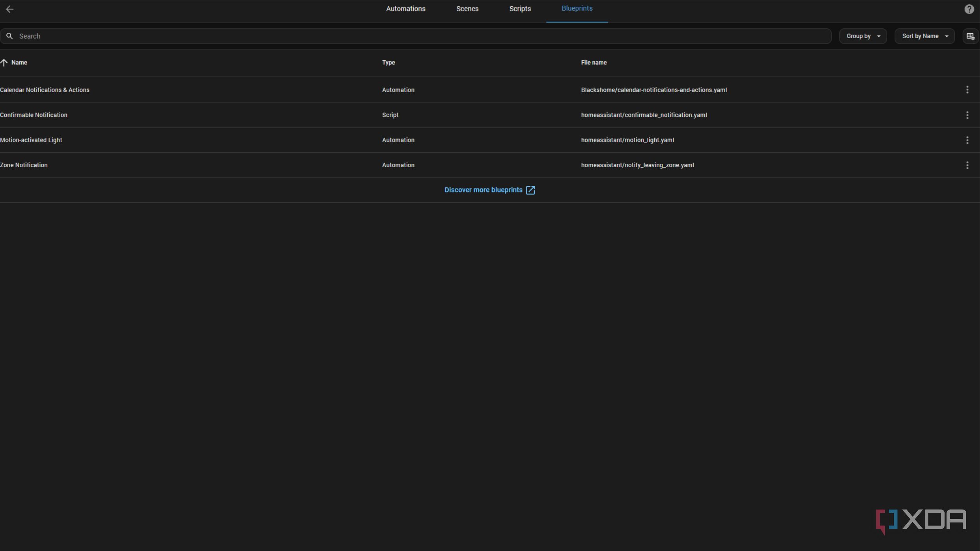Click the search magnifier icon
980x551 pixels.
click(9, 36)
